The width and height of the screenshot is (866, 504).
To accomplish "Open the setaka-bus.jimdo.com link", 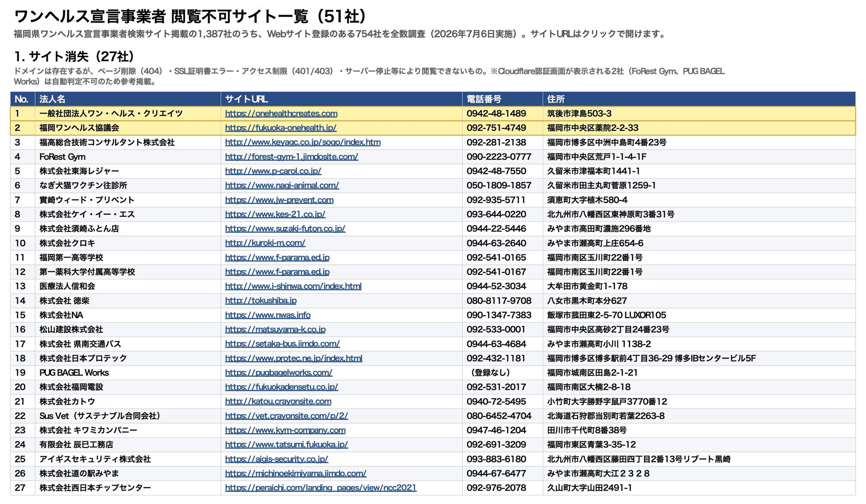I will coord(282,344).
